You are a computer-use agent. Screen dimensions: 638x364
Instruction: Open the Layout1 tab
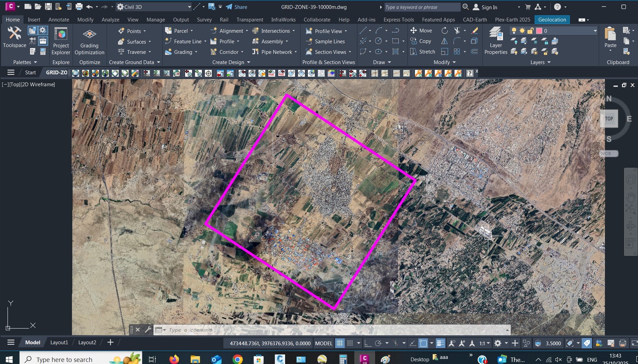(x=59, y=343)
